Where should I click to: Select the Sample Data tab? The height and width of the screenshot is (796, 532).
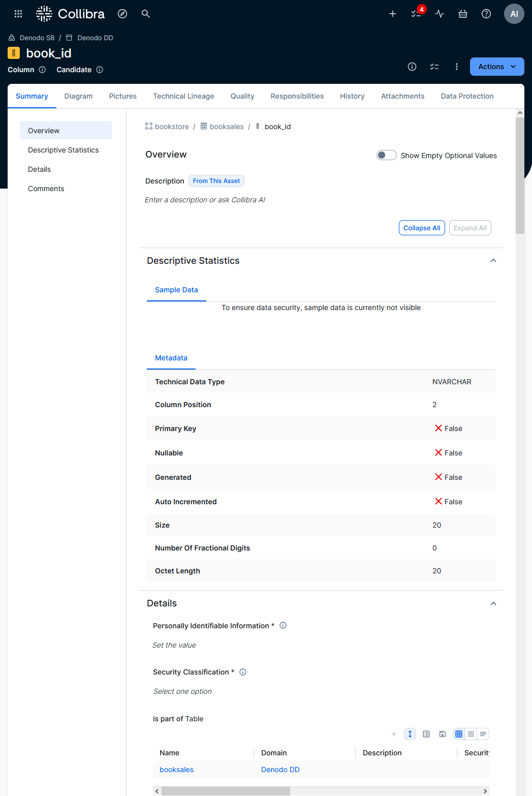click(176, 290)
